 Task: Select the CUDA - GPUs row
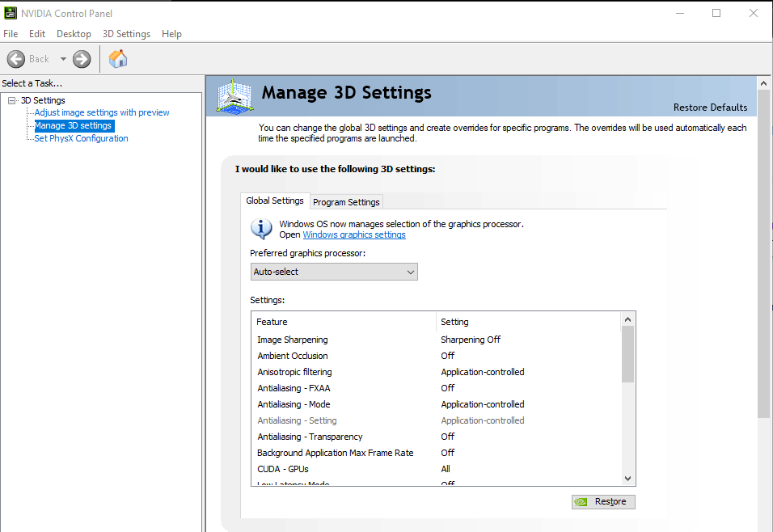coord(436,469)
